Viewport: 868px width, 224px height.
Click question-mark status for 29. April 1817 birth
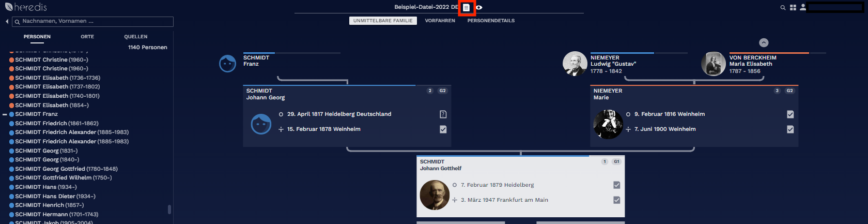[443, 114]
